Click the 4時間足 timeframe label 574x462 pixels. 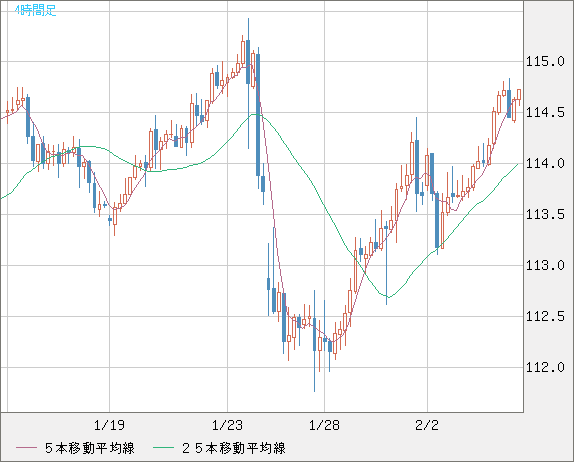click(x=36, y=10)
